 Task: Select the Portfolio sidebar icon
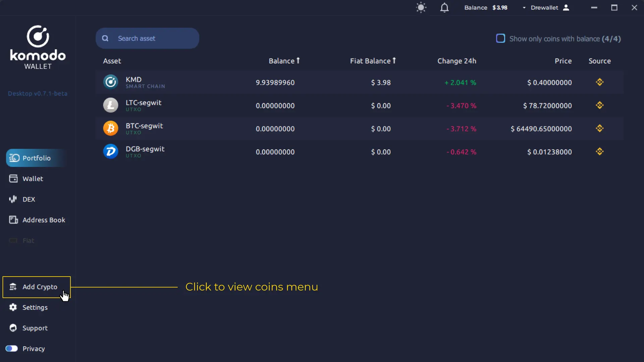click(x=14, y=158)
